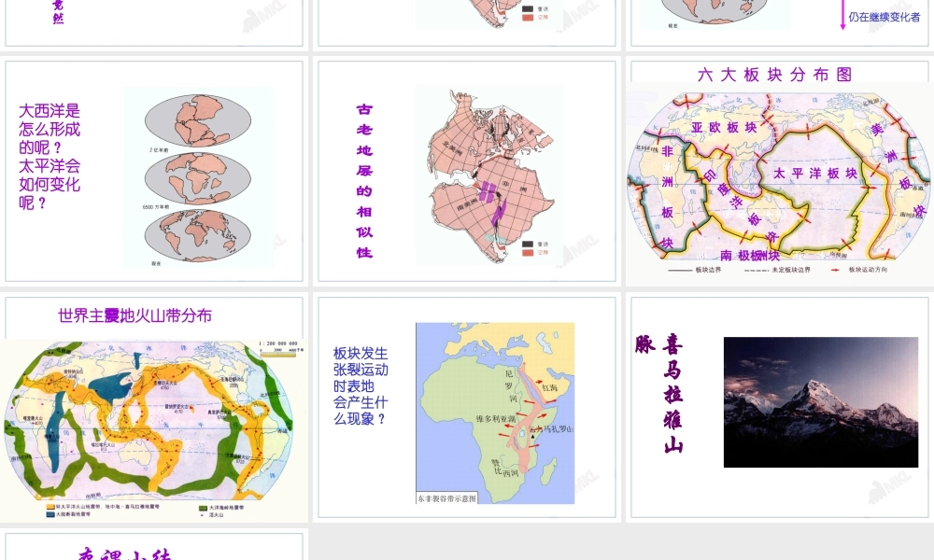This screenshot has width=934, height=560.
Task: Click the top-middle slide with the continent map
Action: tap(467, 22)
